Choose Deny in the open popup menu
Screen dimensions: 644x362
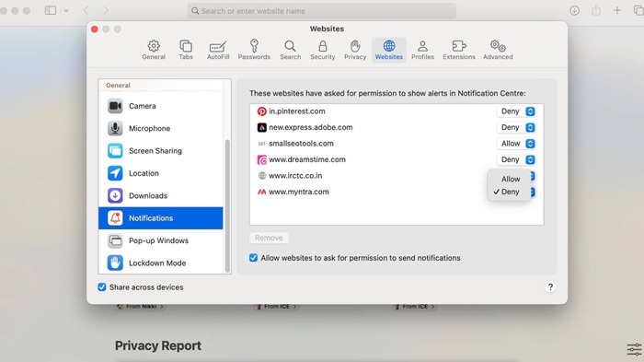[510, 192]
